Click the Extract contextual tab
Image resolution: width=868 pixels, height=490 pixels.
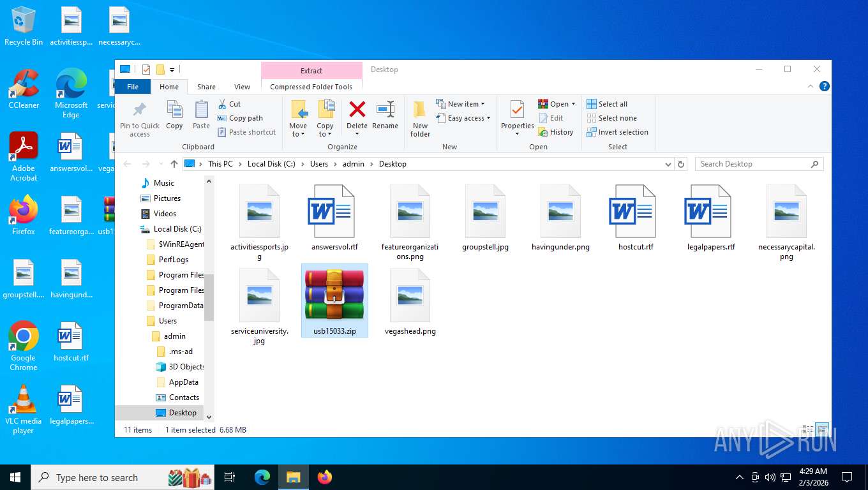(x=311, y=71)
